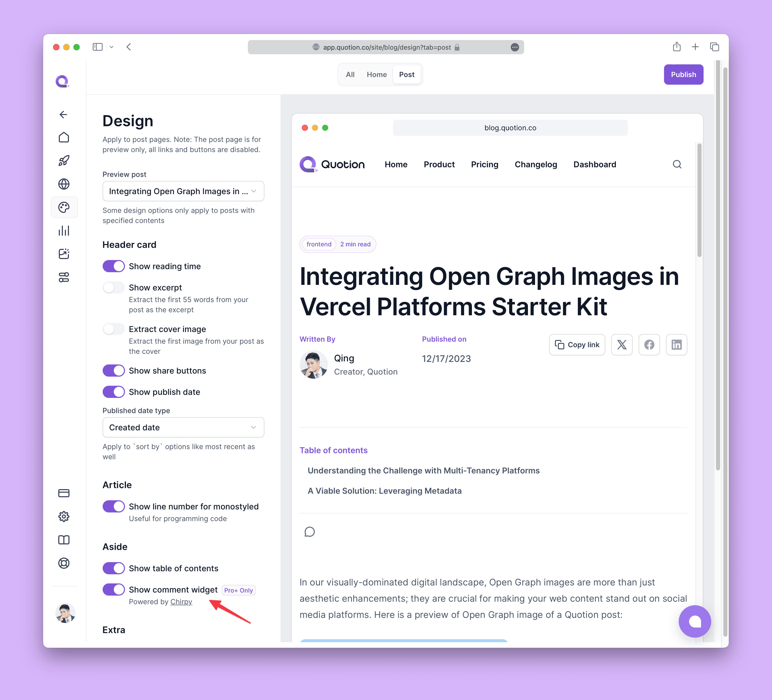Toggle Show table of contents switch
Image resolution: width=772 pixels, height=700 pixels.
(114, 568)
